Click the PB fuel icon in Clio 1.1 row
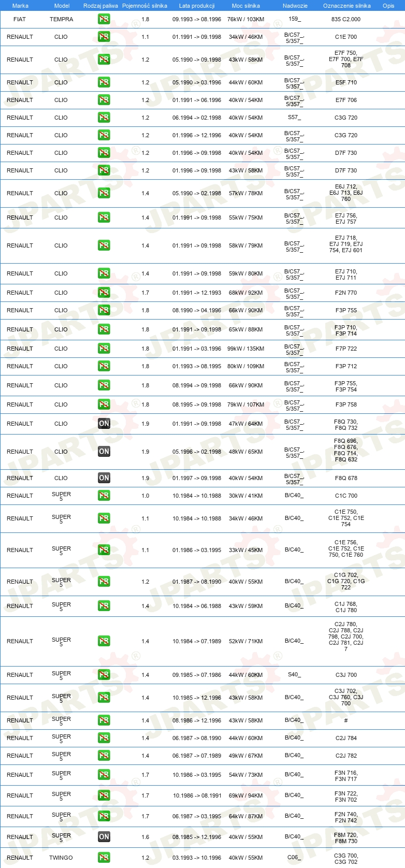405x868 pixels. click(x=104, y=37)
